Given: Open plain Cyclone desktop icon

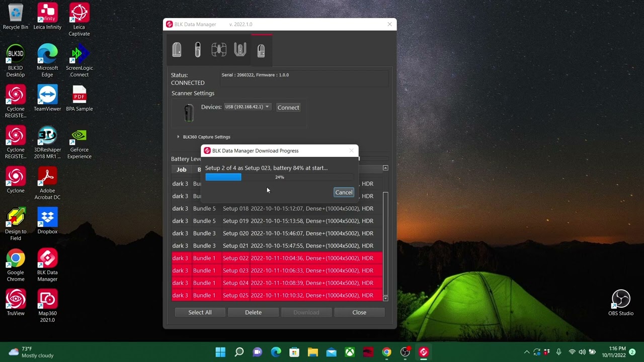Looking at the screenshot, I should (x=16, y=180).
